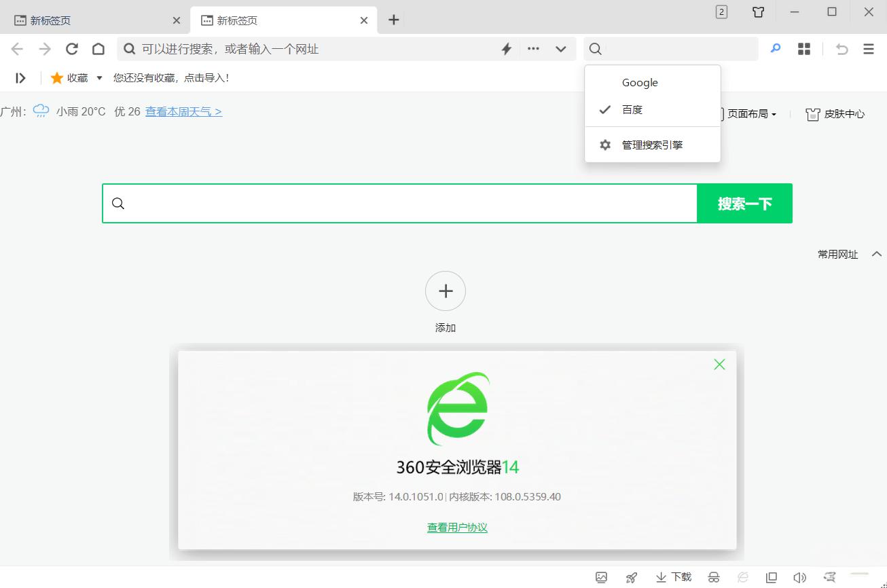
Task: Click the lightning icon in the address bar
Action: click(x=506, y=49)
